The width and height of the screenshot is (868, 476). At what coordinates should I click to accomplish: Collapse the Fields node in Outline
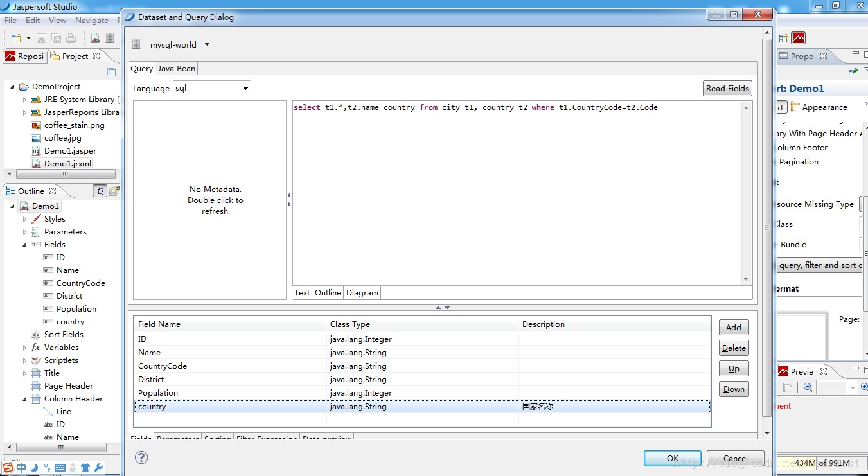tap(25, 245)
